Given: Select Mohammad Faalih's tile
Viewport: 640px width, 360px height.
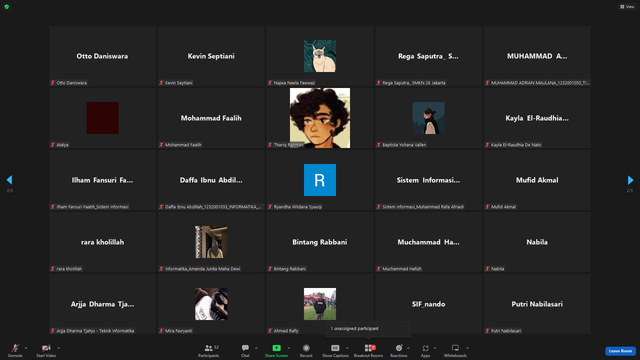Looking at the screenshot, I should tap(211, 118).
